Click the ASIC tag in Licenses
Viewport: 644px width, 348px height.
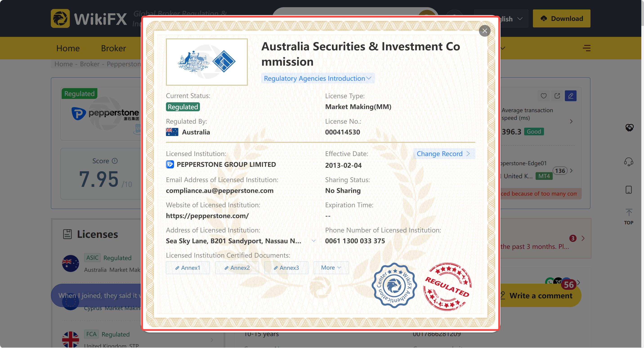pos(92,257)
